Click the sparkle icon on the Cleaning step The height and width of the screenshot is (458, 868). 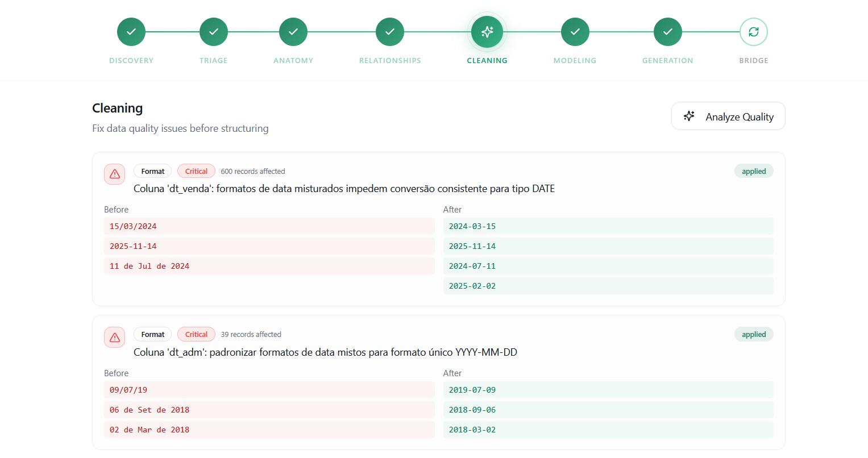(487, 32)
